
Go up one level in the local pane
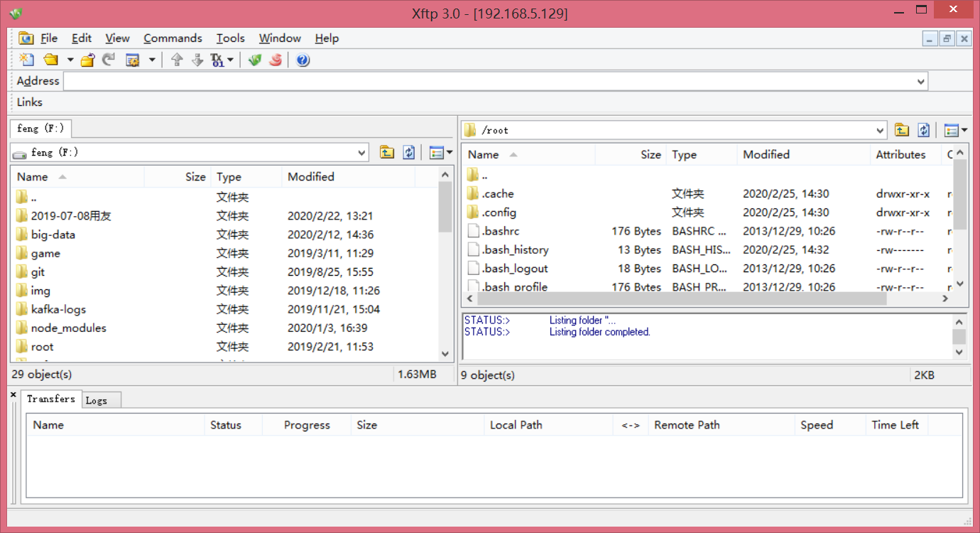pyautogui.click(x=387, y=152)
